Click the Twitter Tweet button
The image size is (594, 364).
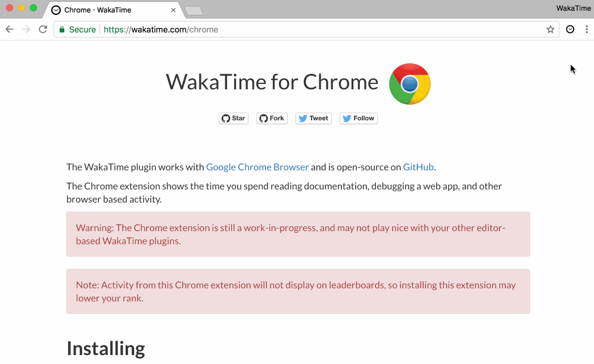click(x=313, y=119)
